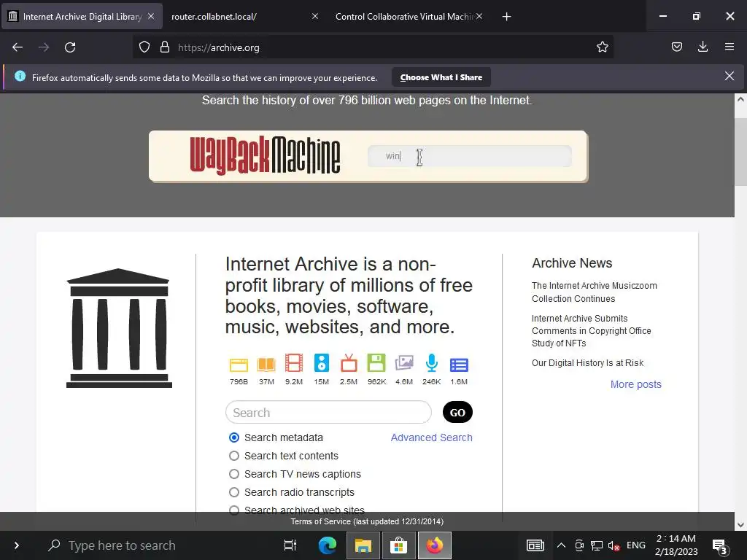747x560 pixels.
Task: Click the Firefox taskbar icon
Action: 435,545
